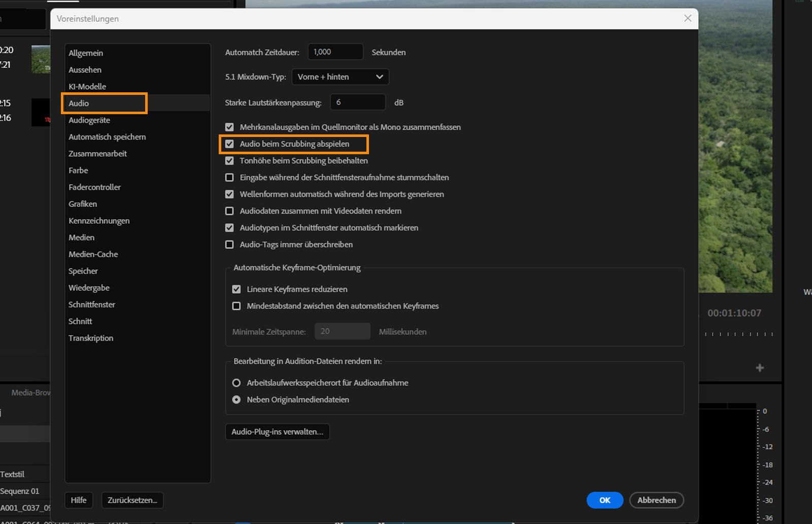The image size is (812, 524).
Task: Select the Audiogeräte category
Action: tap(89, 120)
